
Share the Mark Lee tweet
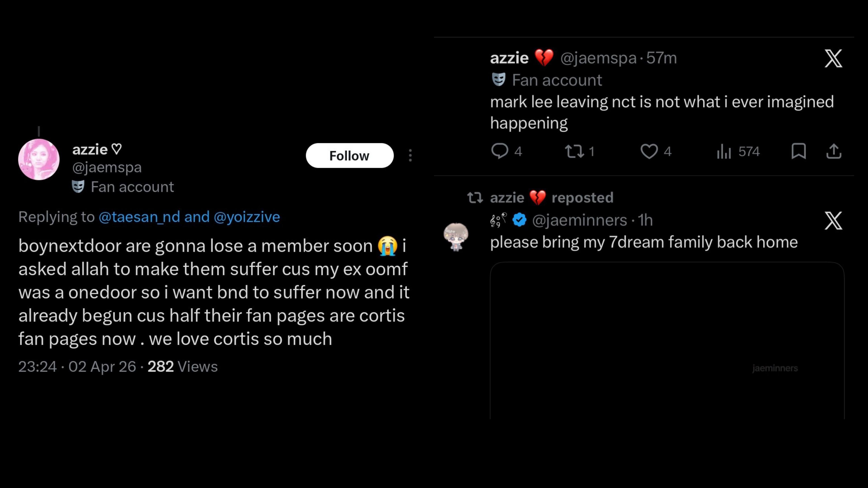tap(834, 151)
